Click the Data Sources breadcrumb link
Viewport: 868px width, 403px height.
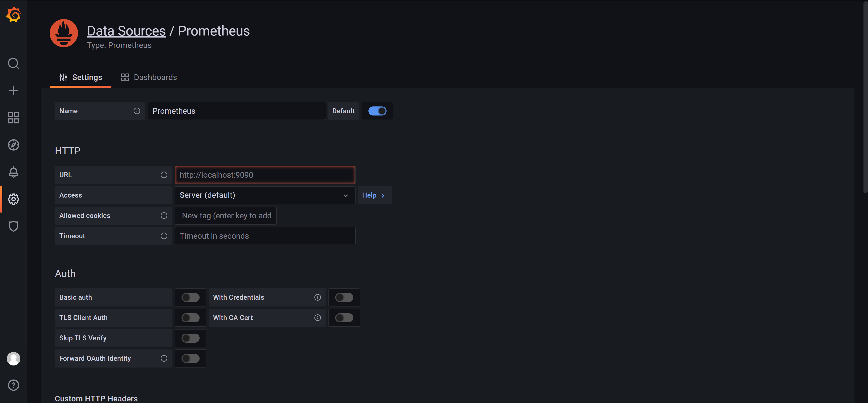tap(126, 31)
